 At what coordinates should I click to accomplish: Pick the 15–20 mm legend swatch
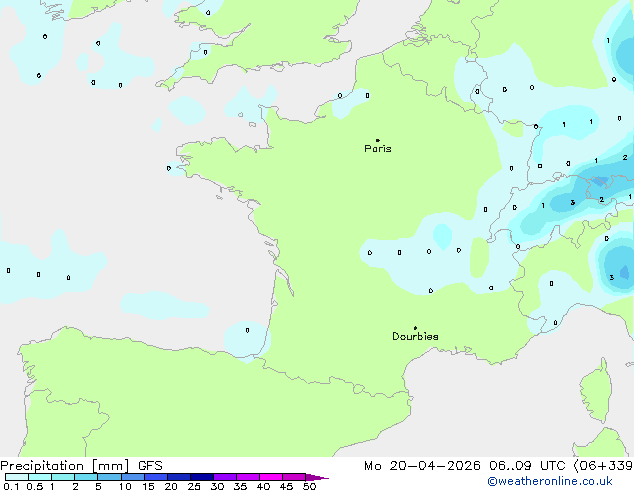tap(155, 477)
